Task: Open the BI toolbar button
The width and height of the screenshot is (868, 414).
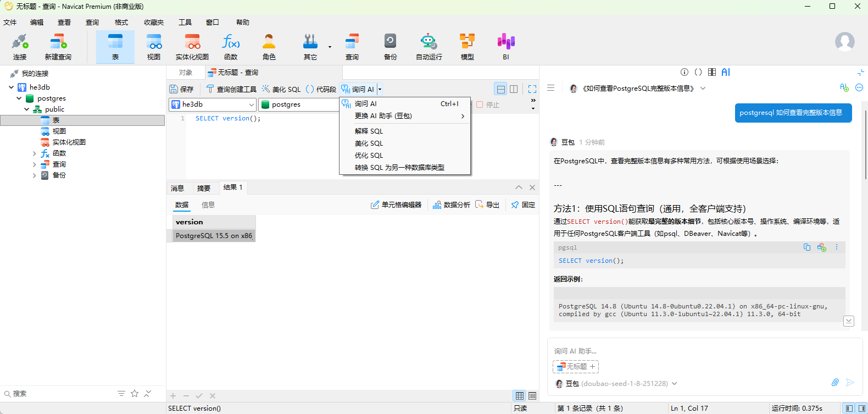Action: (x=506, y=47)
